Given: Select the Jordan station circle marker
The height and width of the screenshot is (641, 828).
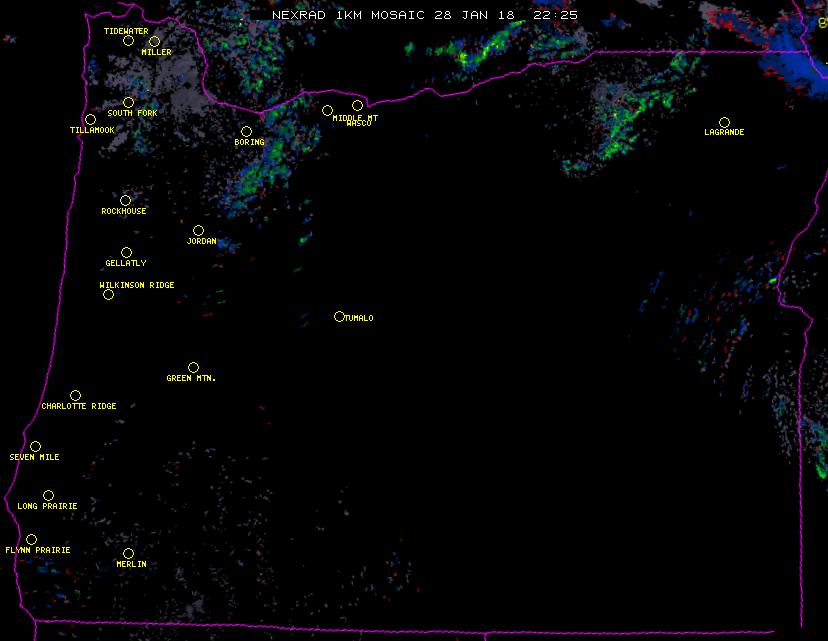Looking at the screenshot, I should (198, 230).
